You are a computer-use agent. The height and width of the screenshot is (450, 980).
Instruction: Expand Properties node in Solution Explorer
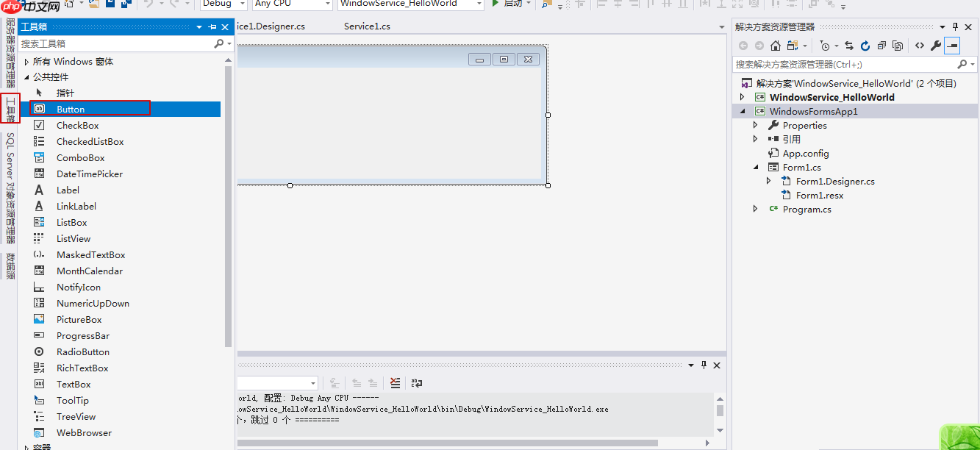click(x=755, y=126)
